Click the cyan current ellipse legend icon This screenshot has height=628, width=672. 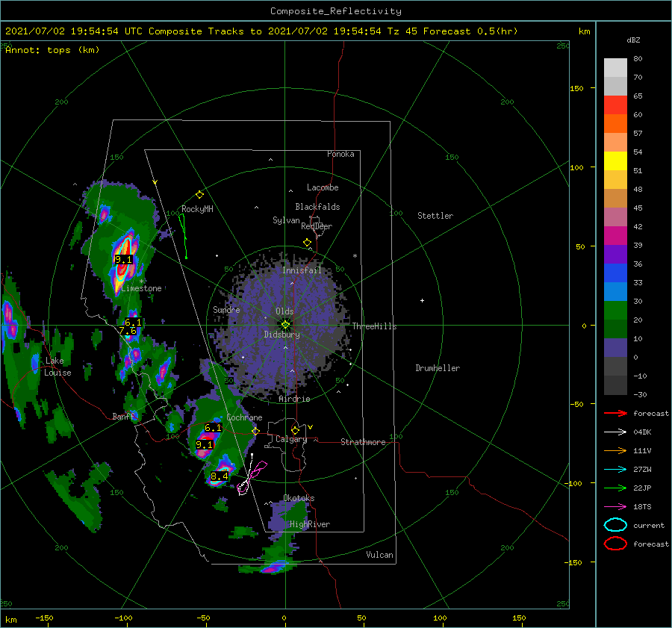click(615, 525)
